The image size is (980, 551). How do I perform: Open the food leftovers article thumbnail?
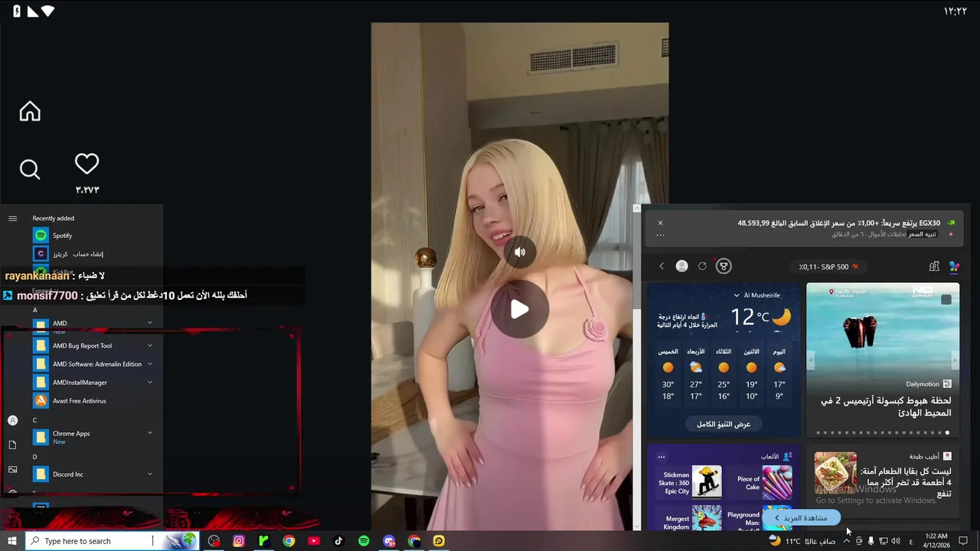tap(835, 472)
